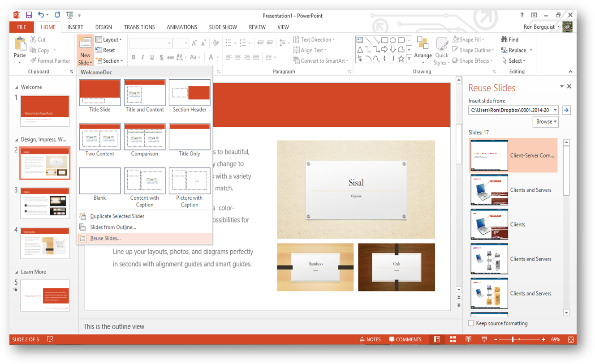Image resolution: width=595 pixels, height=364 pixels.
Task: Insert the Client-Server Com... slide
Action: pyautogui.click(x=513, y=155)
